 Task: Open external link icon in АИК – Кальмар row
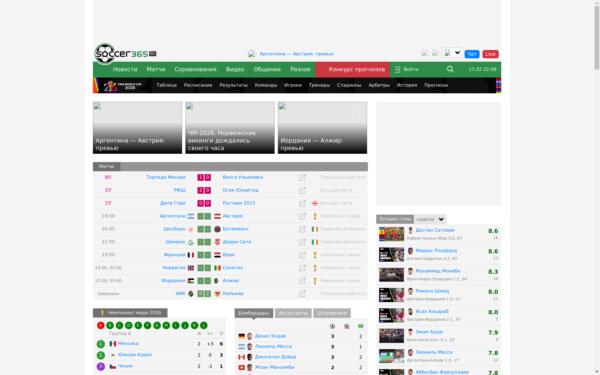tap(302, 293)
